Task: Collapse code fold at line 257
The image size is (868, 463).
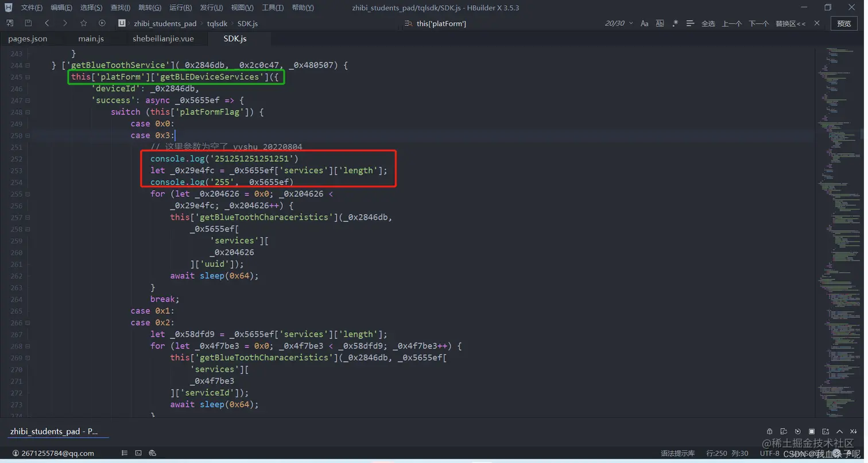Action: pyautogui.click(x=28, y=217)
